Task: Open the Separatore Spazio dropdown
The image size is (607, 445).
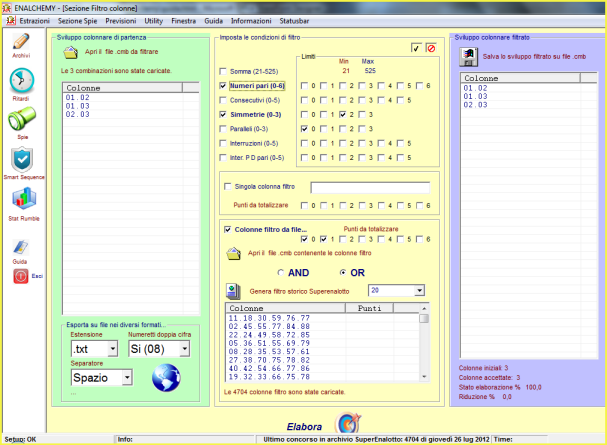Action: (127, 377)
